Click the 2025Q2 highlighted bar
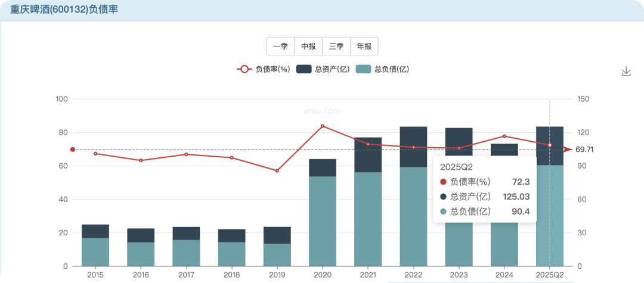This screenshot has height=283, width=644. click(x=549, y=215)
